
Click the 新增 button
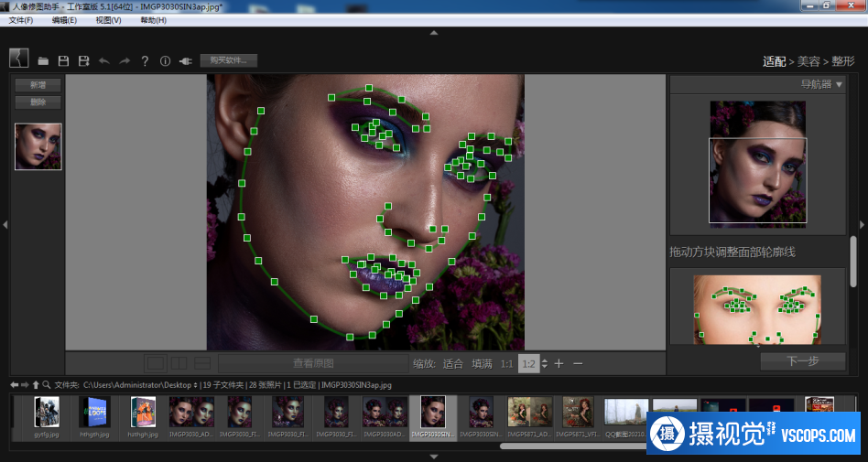[38, 85]
